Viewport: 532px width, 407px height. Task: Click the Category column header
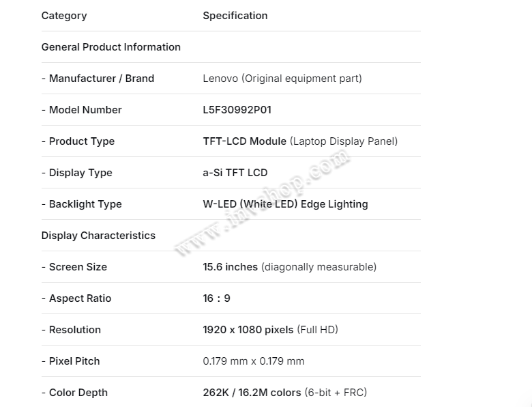64,16
